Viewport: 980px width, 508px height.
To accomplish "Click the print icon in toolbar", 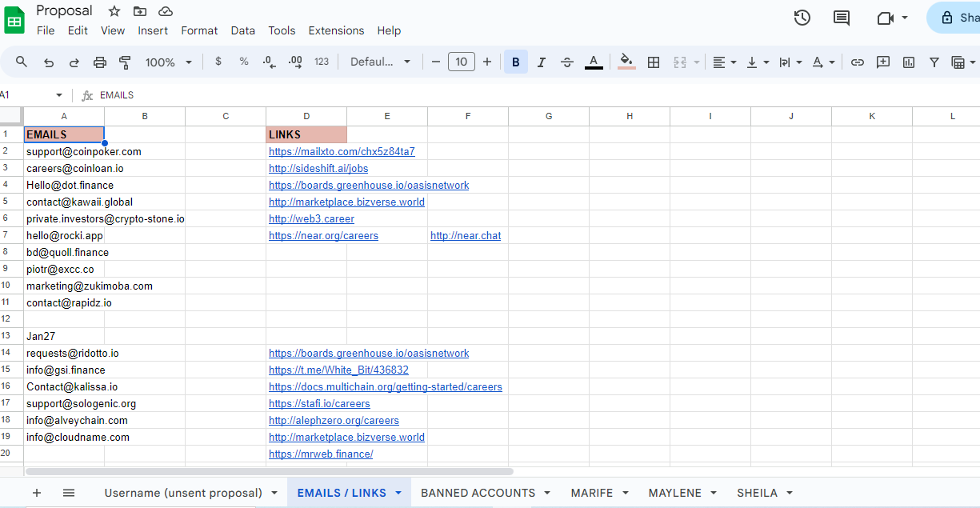I will click(100, 62).
